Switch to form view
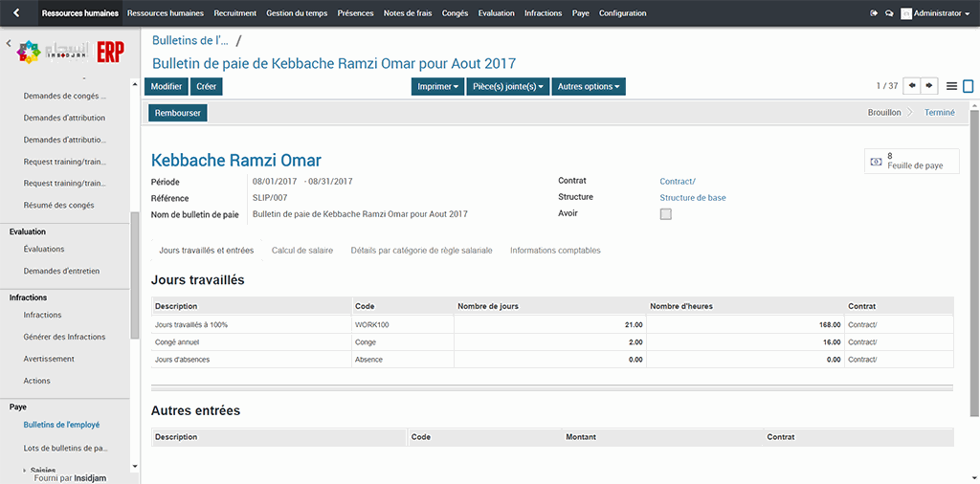980x484 pixels. pyautogui.click(x=968, y=86)
